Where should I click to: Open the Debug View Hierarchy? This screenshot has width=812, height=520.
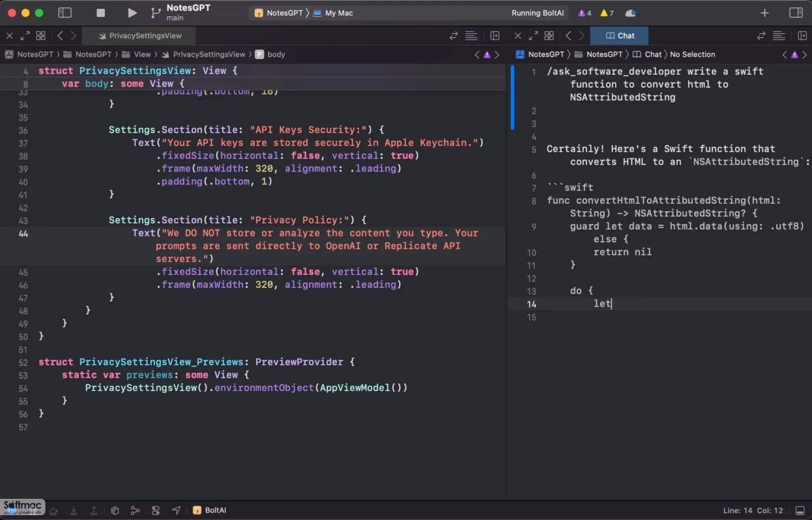[115, 510]
